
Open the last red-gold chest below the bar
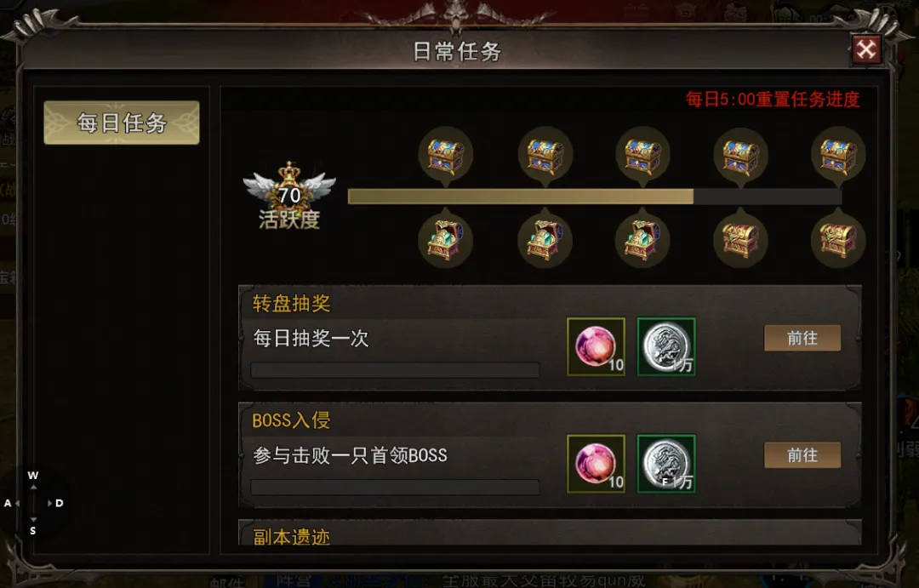click(838, 238)
